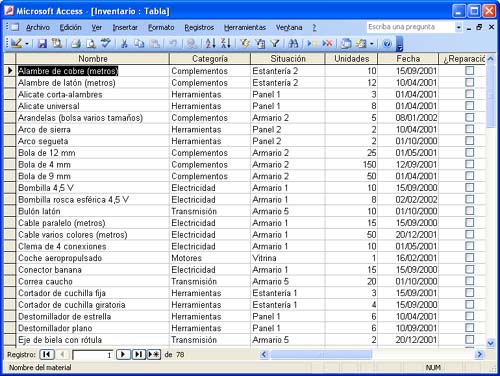Screen dimensions: 500x376
Task: Tick Reparación checkbox for Coche aeropropulsado
Action: 469,257
